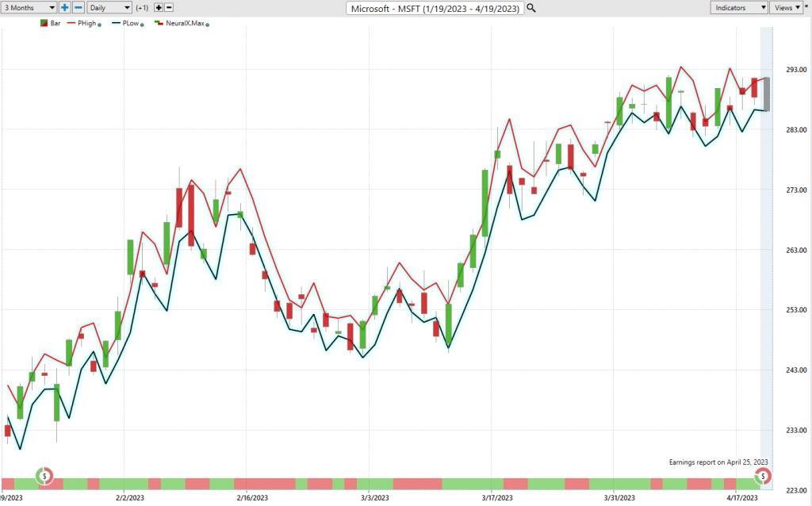812x506 pixels.
Task: Click the 223.00 price axis label
Action: [796, 490]
